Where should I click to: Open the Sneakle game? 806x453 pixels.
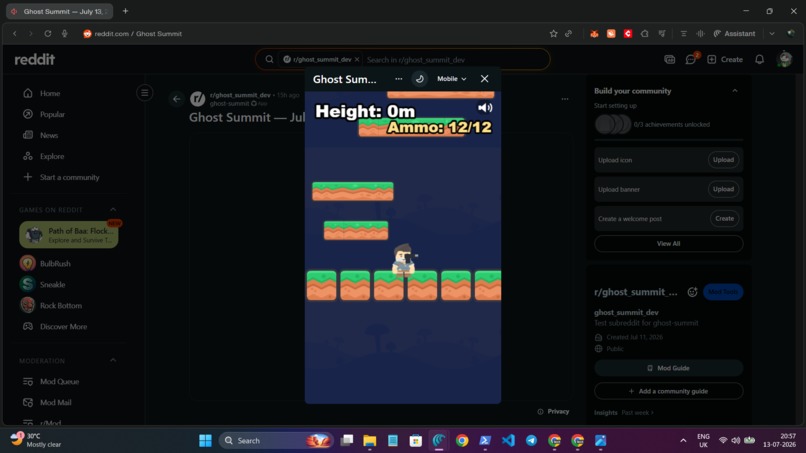click(52, 284)
